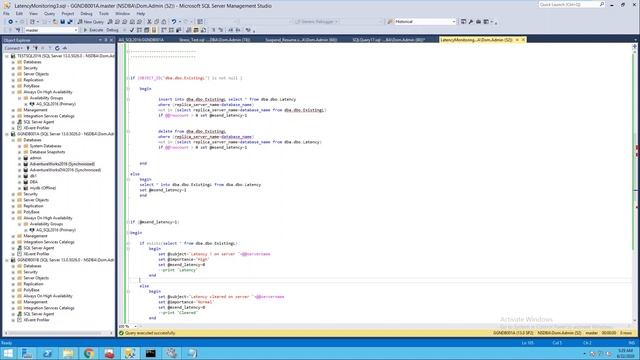Click the Copy icon in toolbar
Viewport: 640px width, 360px height.
157,22
